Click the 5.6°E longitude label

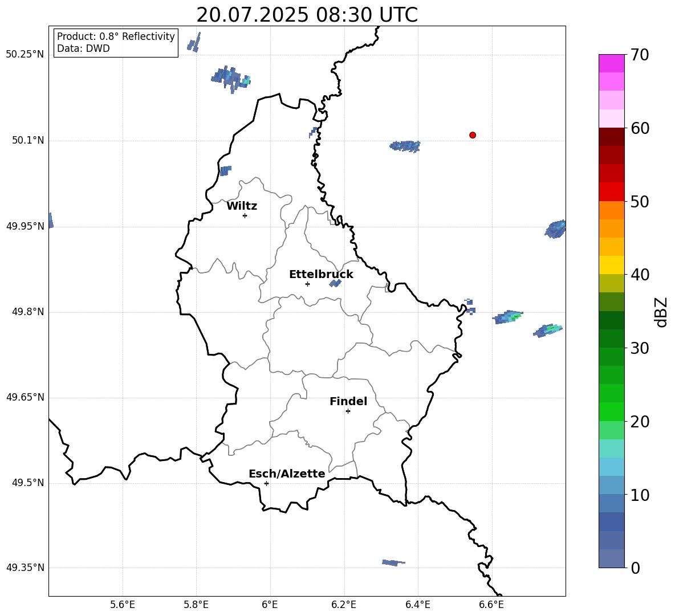point(123,605)
